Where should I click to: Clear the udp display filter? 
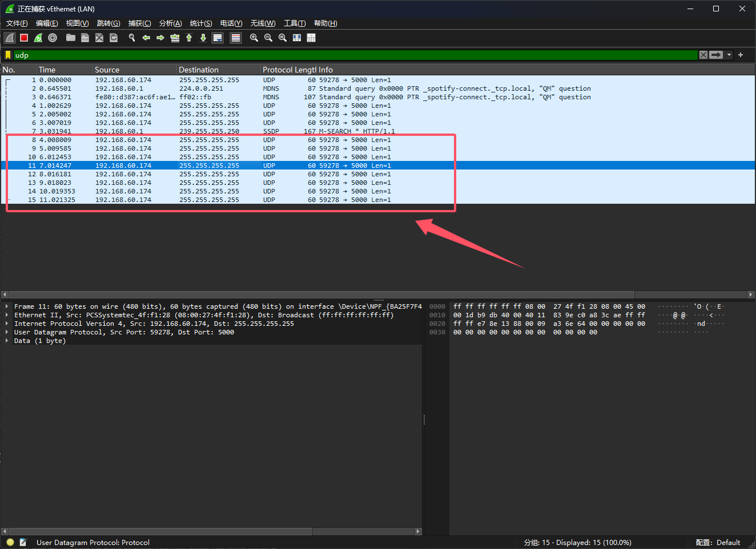tap(703, 55)
